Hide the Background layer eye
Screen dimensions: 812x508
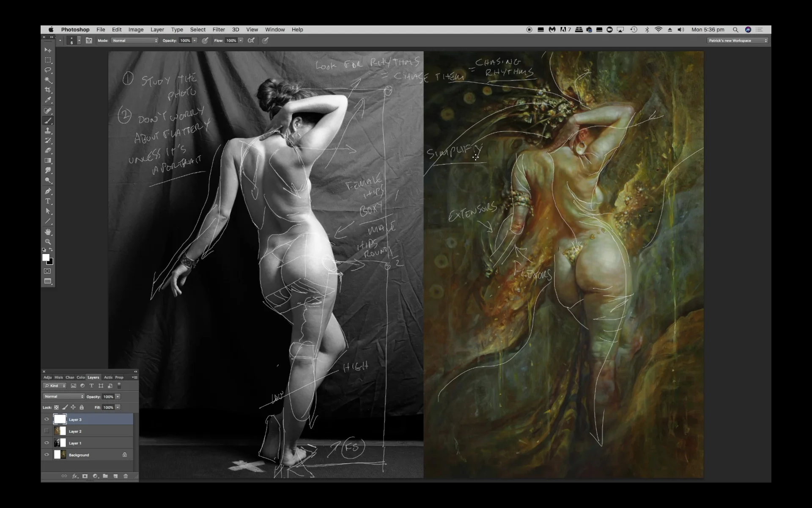tap(47, 455)
